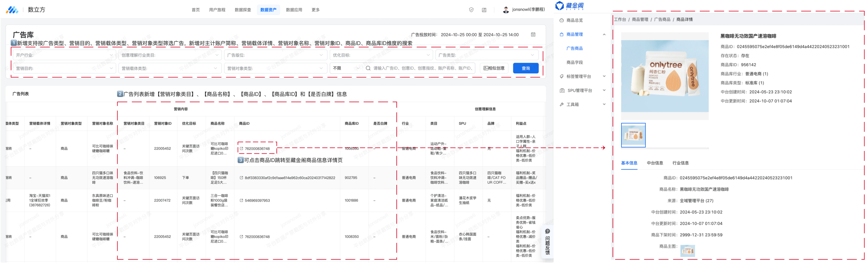Click the SPU icon of SPU管理平台
Screen dimensions: 868x266
tap(562, 90)
